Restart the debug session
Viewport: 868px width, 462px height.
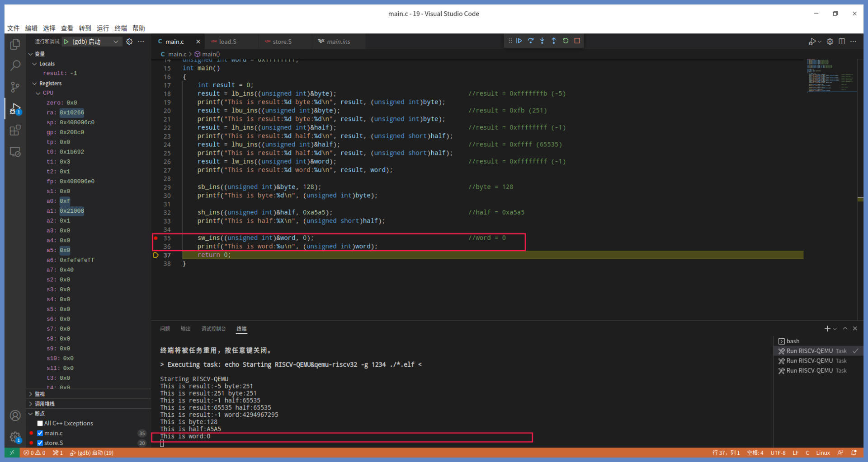[566, 41]
